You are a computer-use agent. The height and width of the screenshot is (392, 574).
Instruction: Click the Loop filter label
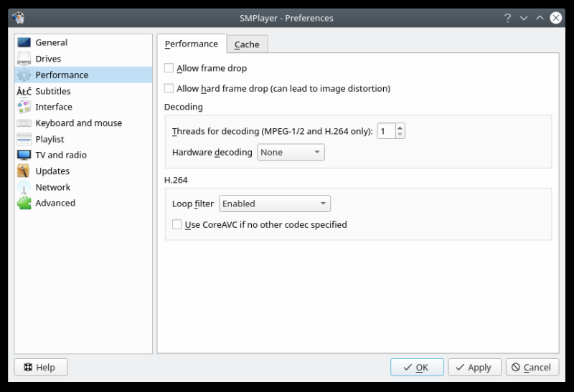click(x=192, y=204)
